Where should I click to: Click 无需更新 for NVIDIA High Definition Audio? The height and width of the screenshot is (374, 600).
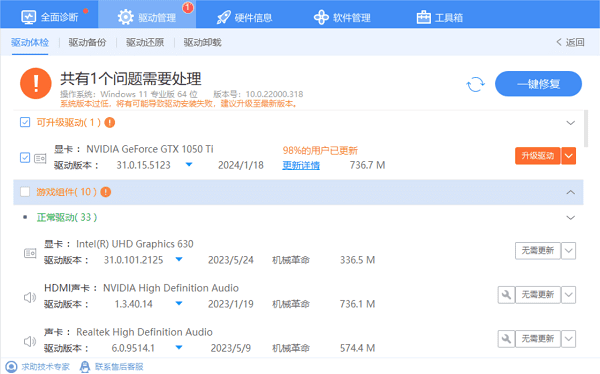coord(538,295)
